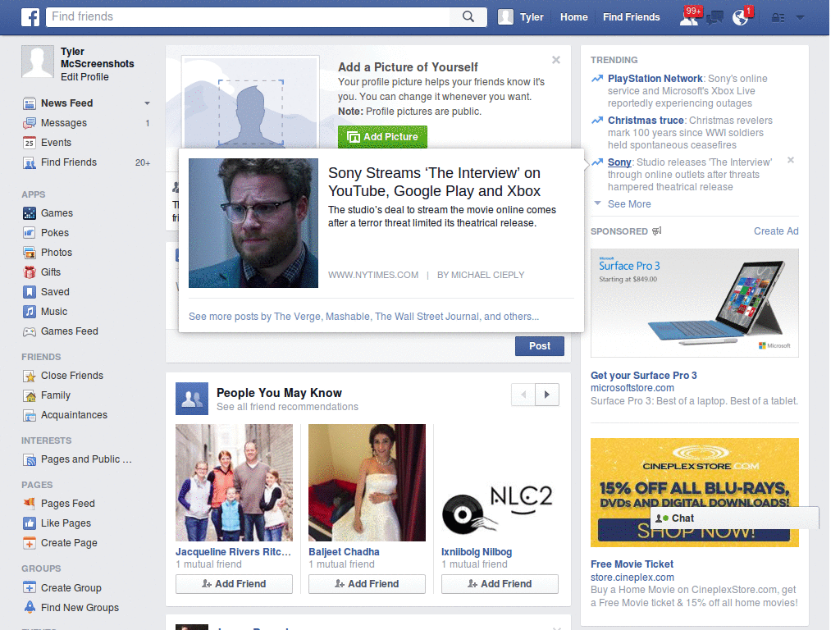Click the Family house icon
This screenshot has height=630, width=840.
(30, 396)
